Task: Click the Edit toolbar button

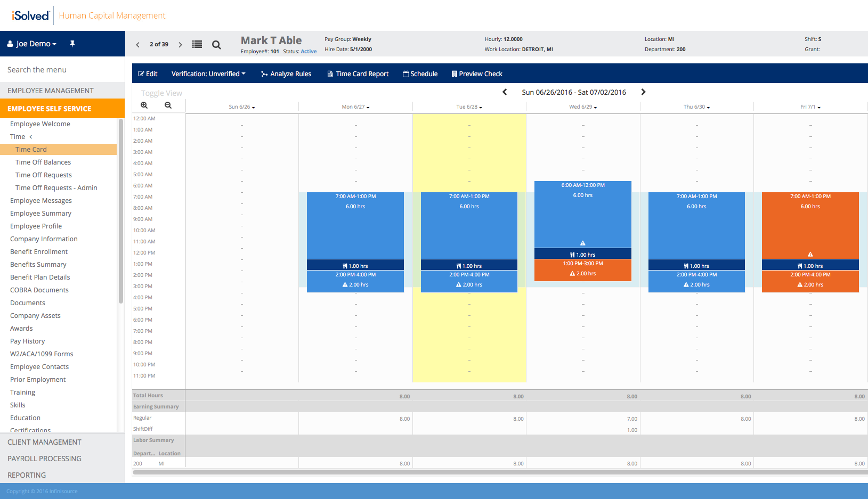Action: point(148,74)
